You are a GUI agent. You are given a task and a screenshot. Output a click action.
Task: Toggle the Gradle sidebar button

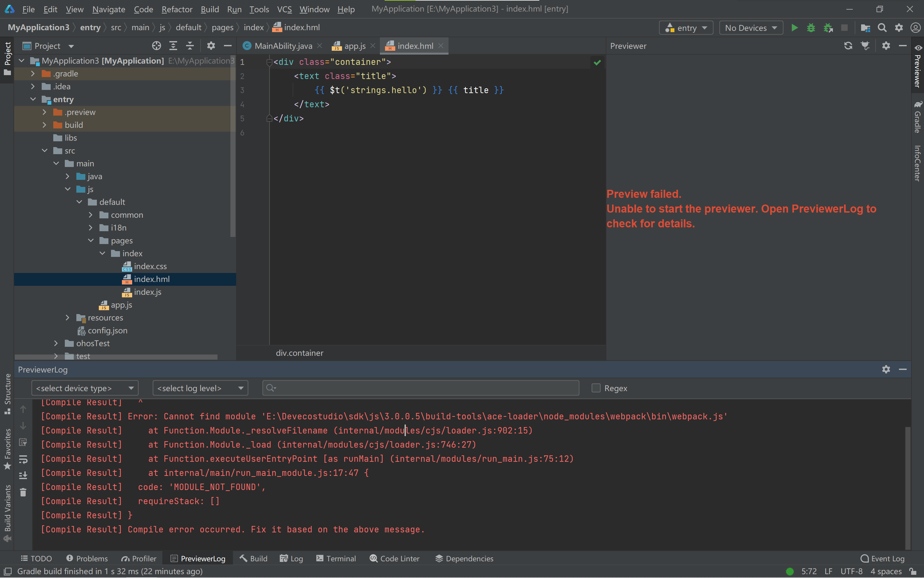tap(917, 117)
